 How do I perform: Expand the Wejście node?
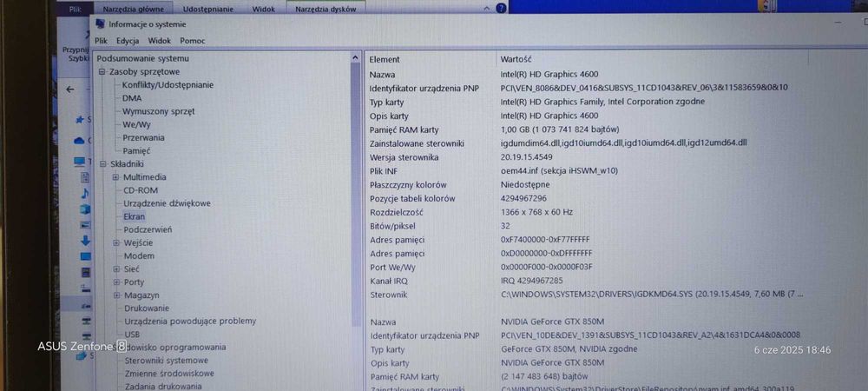(116, 242)
